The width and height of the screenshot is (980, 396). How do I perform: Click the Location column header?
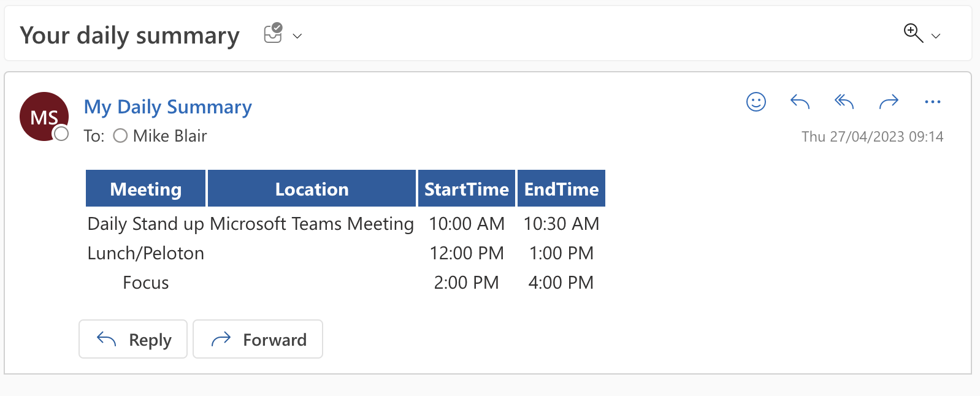click(312, 188)
